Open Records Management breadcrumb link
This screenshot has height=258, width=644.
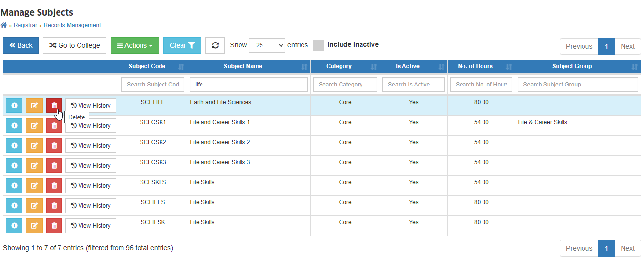pos(72,25)
